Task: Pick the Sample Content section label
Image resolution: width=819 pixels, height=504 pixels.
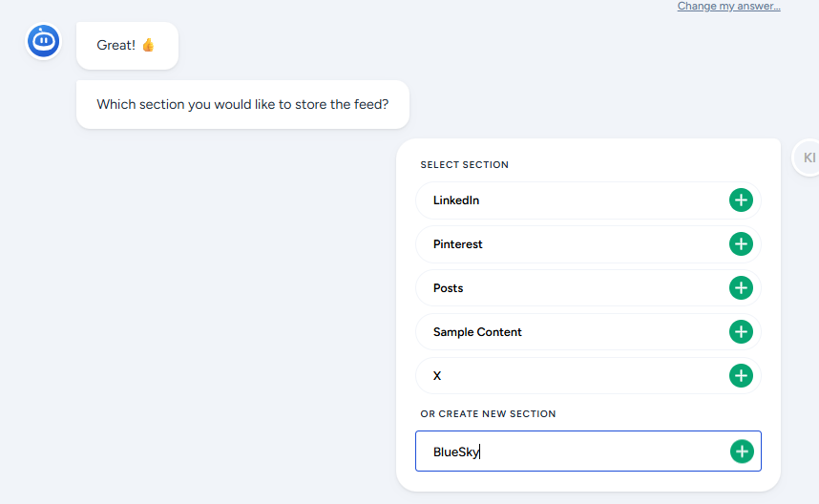Action: 477,332
